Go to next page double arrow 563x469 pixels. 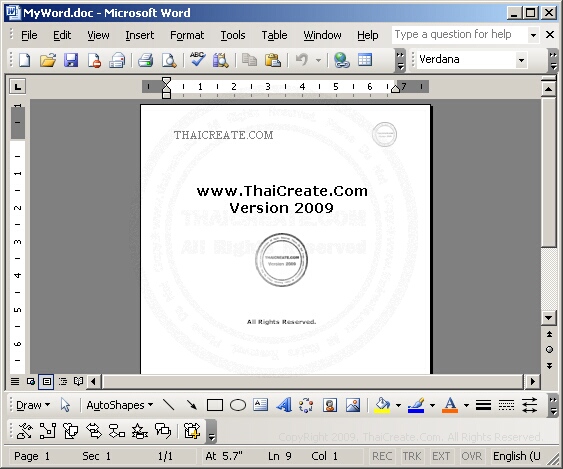(549, 366)
